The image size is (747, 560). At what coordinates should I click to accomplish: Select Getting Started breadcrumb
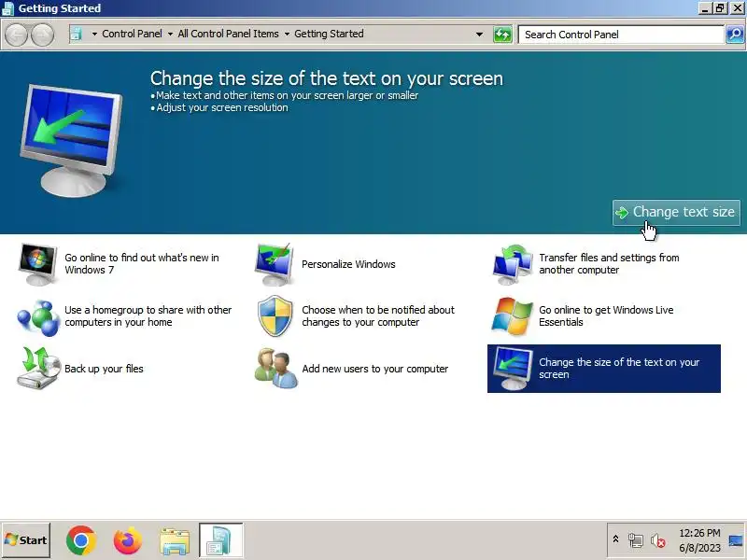(x=329, y=34)
